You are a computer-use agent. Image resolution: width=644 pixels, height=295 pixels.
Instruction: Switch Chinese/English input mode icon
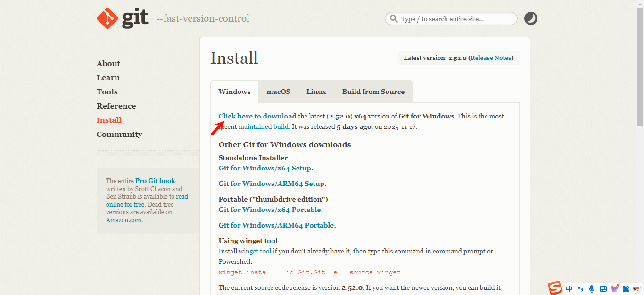pos(569,289)
